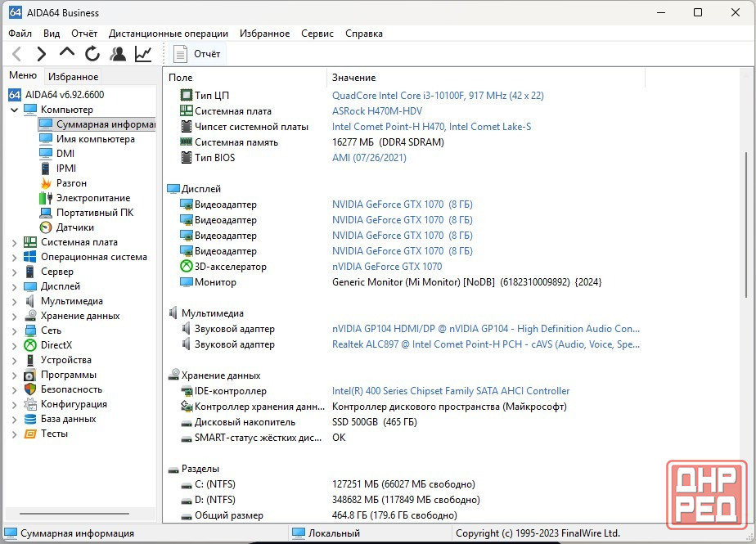
Task: Click the IDE-контроллер icon
Action: point(186,391)
